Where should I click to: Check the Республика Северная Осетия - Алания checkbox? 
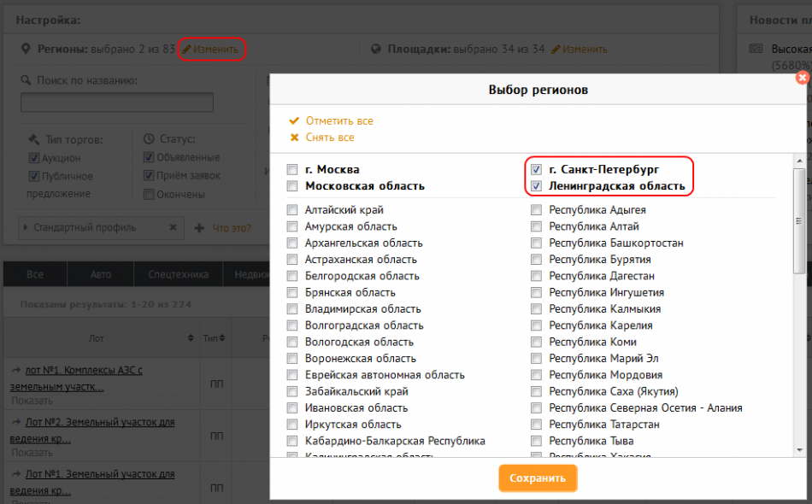point(537,407)
